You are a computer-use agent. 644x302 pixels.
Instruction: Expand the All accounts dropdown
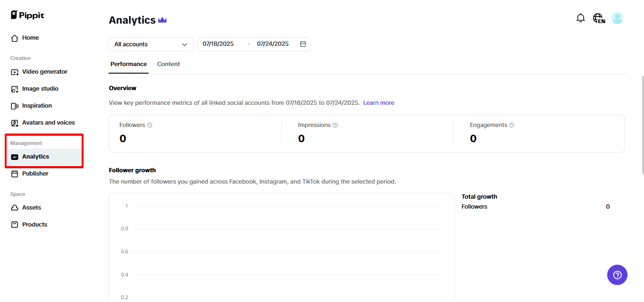click(x=151, y=44)
